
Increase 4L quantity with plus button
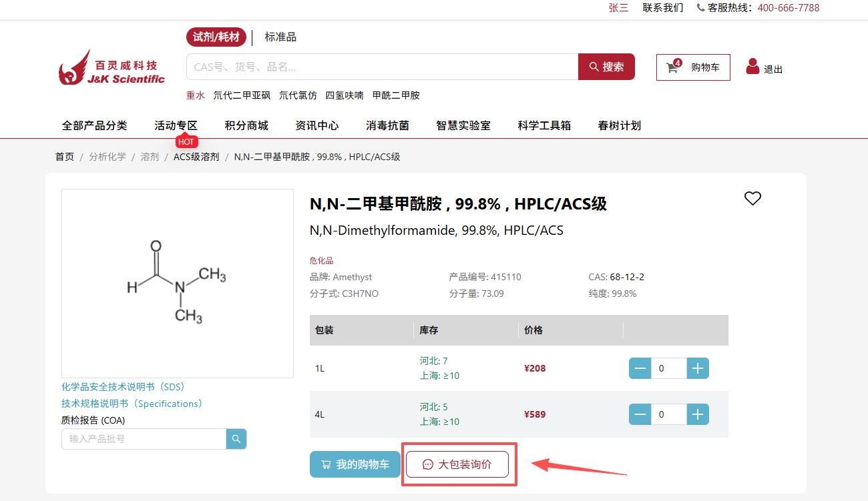tap(698, 414)
